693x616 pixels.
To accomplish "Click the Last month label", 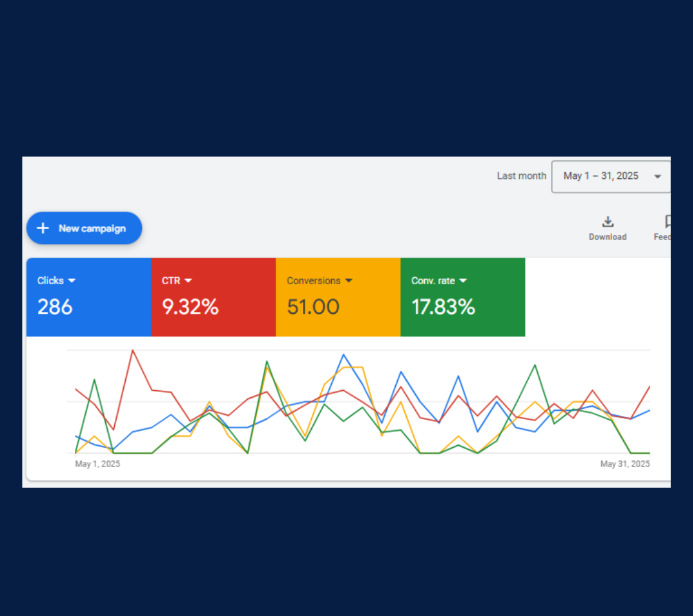I will 522,176.
